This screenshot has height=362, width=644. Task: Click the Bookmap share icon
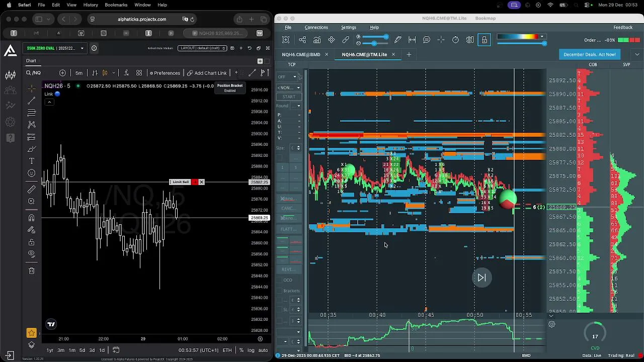(x=302, y=40)
